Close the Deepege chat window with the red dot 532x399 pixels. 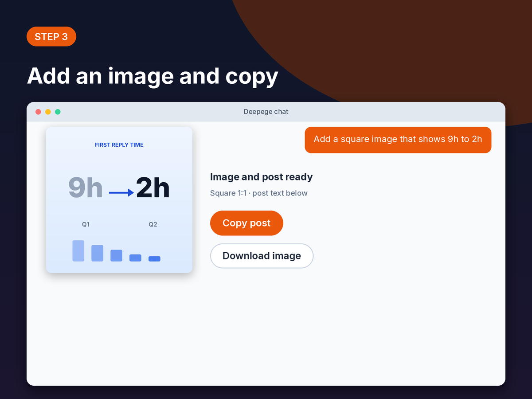pyautogui.click(x=38, y=112)
